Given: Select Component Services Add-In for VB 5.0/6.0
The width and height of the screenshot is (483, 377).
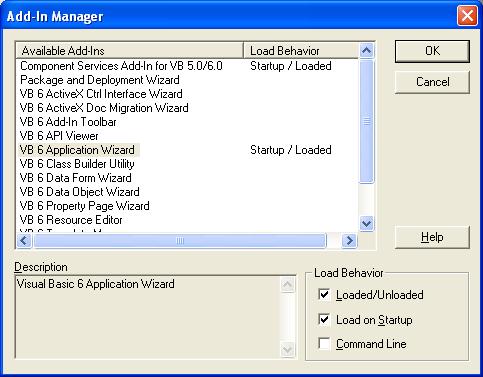Looking at the screenshot, I should click(121, 66).
